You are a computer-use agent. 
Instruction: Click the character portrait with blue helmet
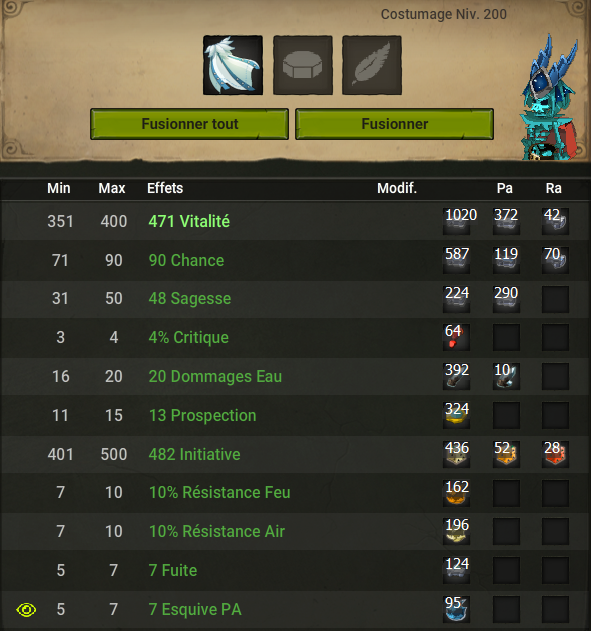[x=551, y=99]
